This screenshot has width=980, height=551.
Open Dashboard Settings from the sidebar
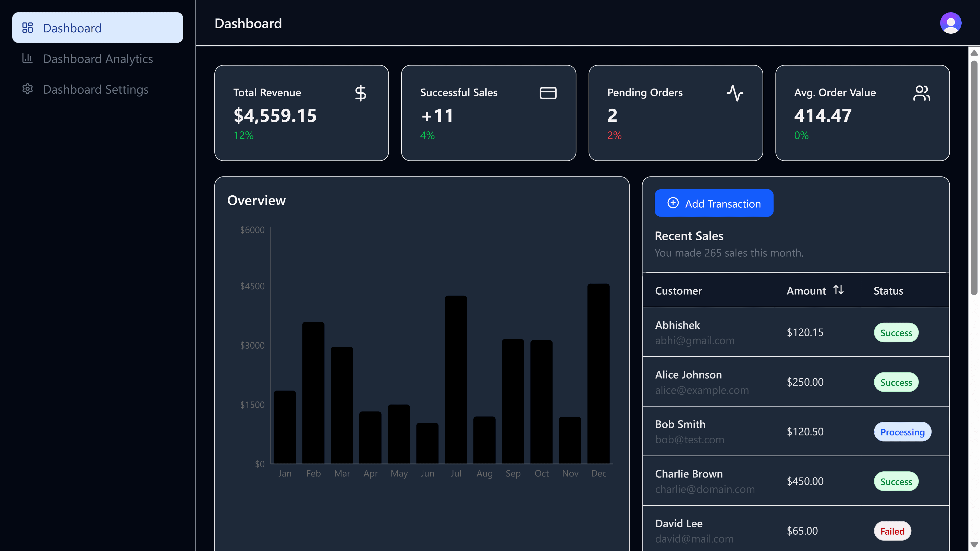tap(96, 89)
